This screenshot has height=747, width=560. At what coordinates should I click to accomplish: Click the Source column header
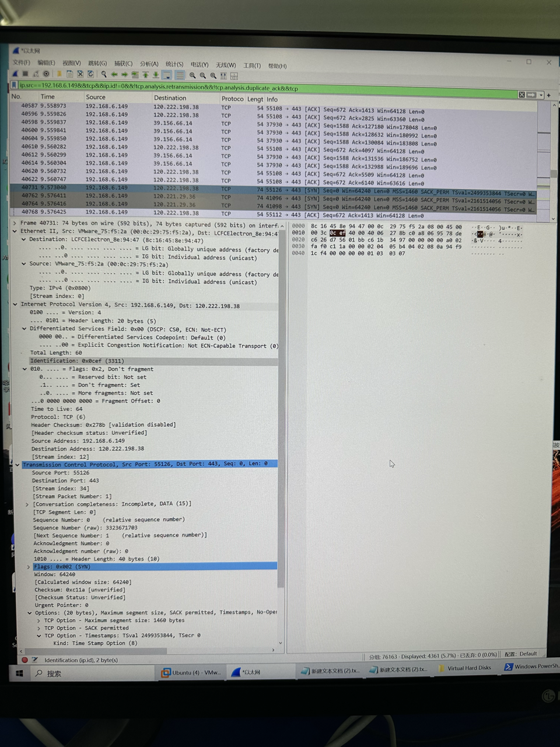[x=96, y=97]
